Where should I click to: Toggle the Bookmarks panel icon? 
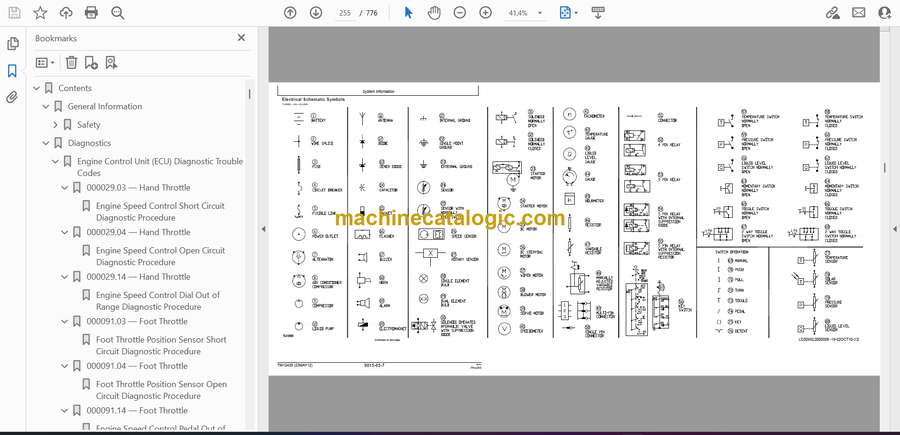pyautogui.click(x=13, y=71)
